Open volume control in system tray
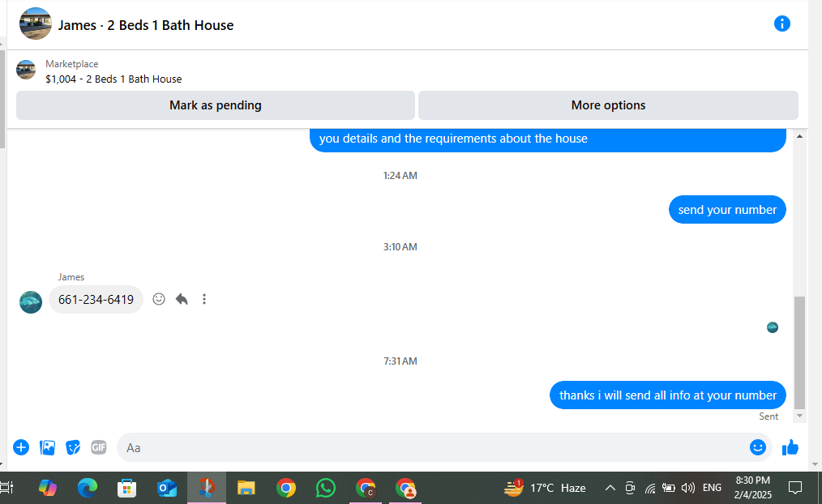 [x=687, y=488]
